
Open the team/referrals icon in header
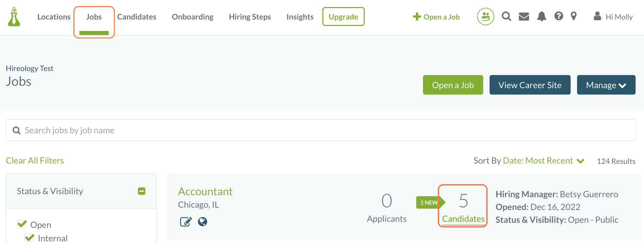click(x=486, y=16)
